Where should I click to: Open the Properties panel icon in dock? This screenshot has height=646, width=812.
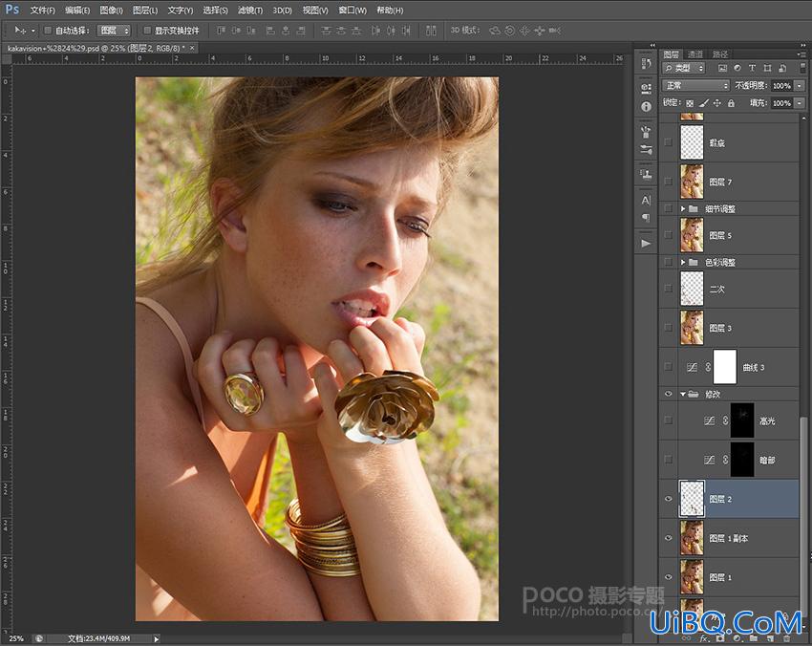coord(646,88)
